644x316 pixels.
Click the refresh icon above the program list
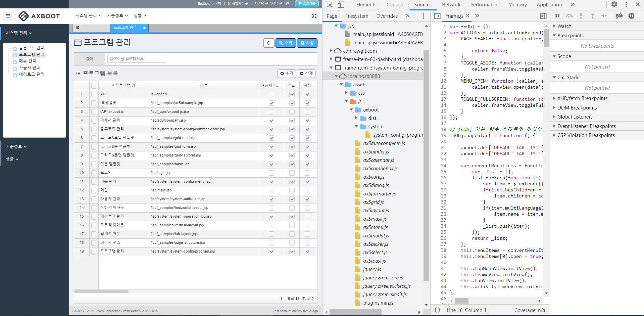[x=269, y=43]
